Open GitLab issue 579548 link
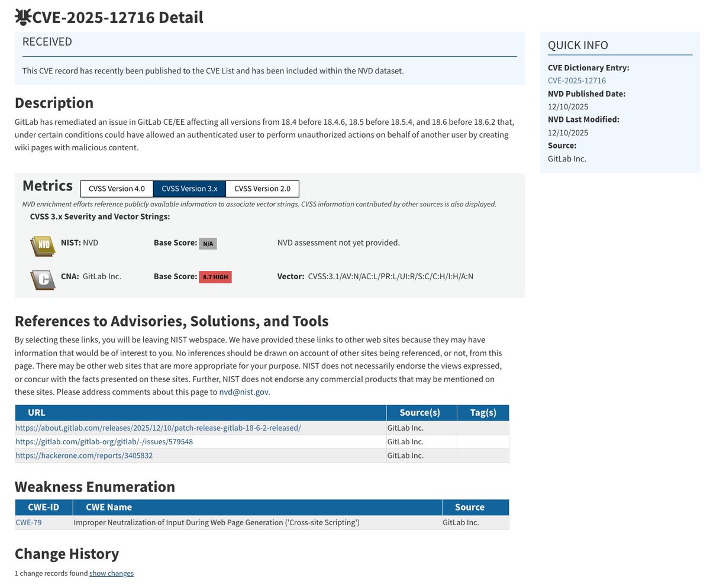The image size is (710, 588). [x=104, y=442]
